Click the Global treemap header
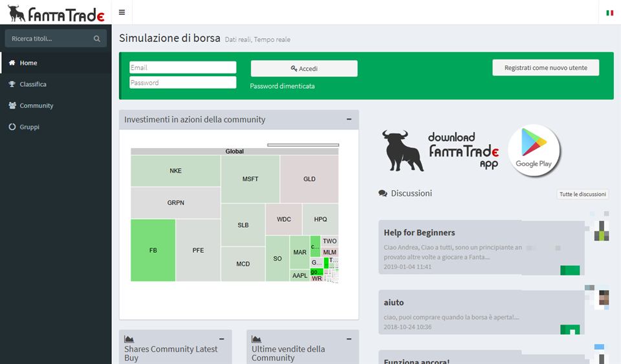621x364 pixels. 234,151
